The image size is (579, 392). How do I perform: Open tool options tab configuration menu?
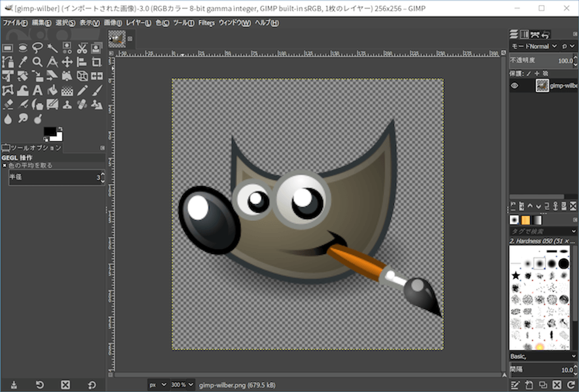(x=102, y=148)
